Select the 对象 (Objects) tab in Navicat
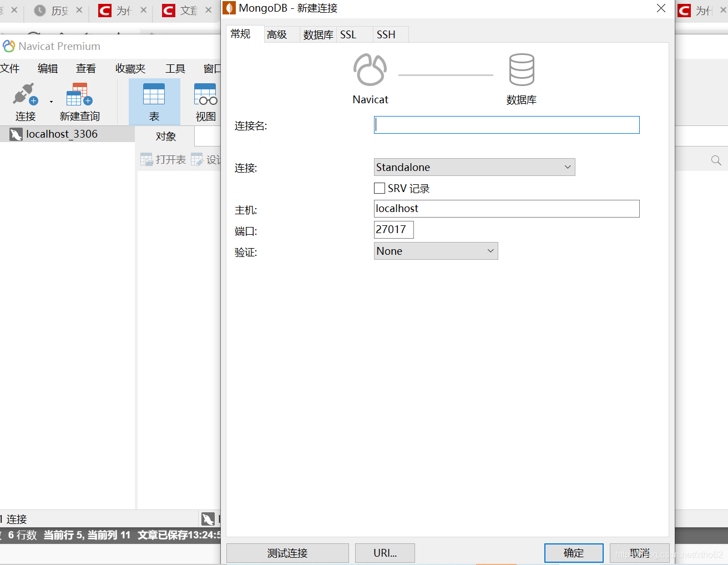The width and height of the screenshot is (728, 565). coord(165,136)
